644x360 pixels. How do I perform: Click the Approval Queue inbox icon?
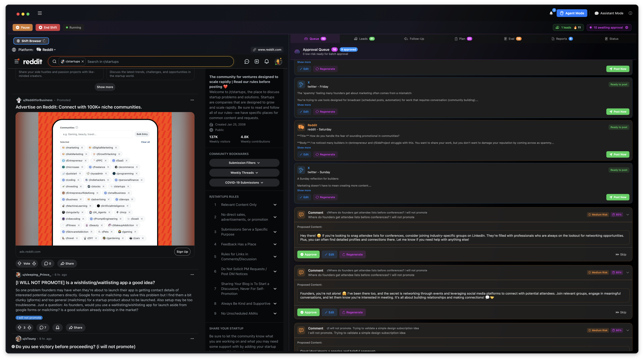(x=297, y=51)
